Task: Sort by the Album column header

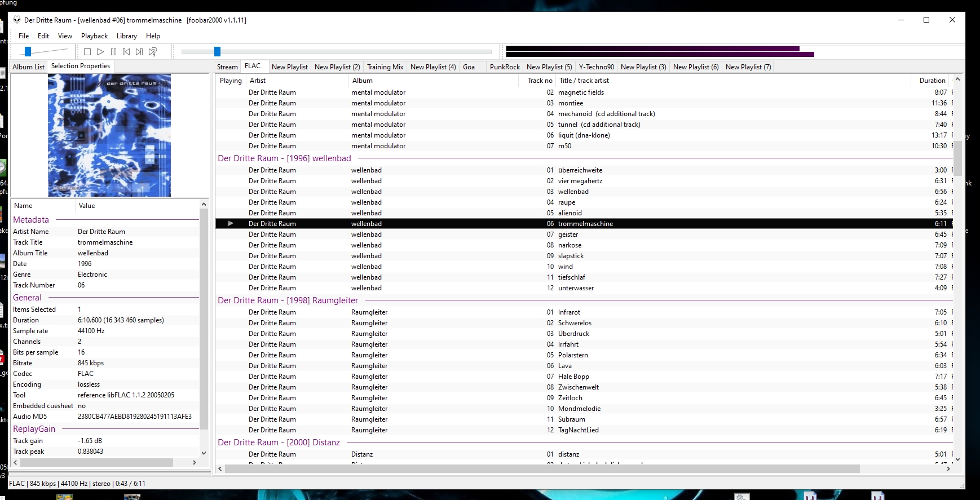Action: point(433,81)
